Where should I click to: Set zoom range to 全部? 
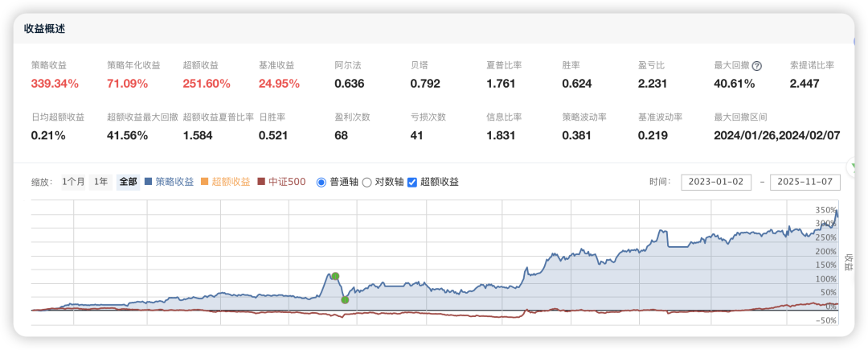click(128, 182)
